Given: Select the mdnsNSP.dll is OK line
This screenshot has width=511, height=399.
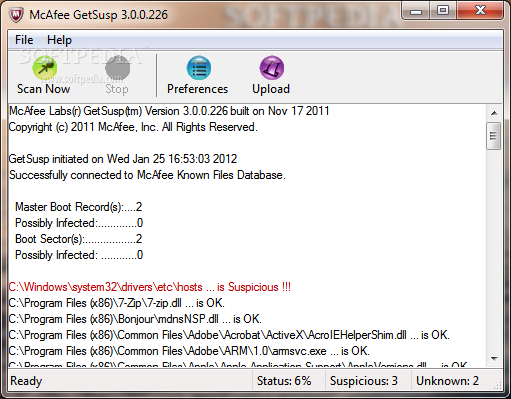Looking at the screenshot, I should tap(135, 319).
